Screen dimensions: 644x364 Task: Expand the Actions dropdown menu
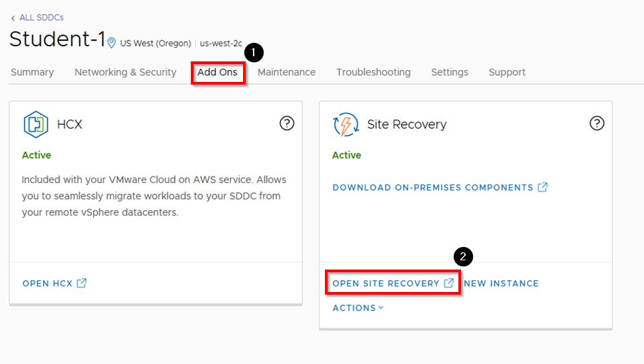[x=358, y=308]
